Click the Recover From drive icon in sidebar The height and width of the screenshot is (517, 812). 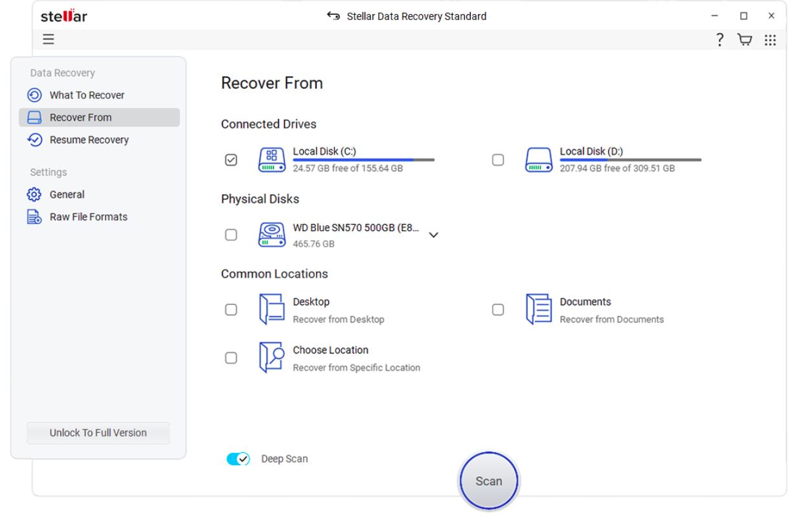[x=34, y=117]
